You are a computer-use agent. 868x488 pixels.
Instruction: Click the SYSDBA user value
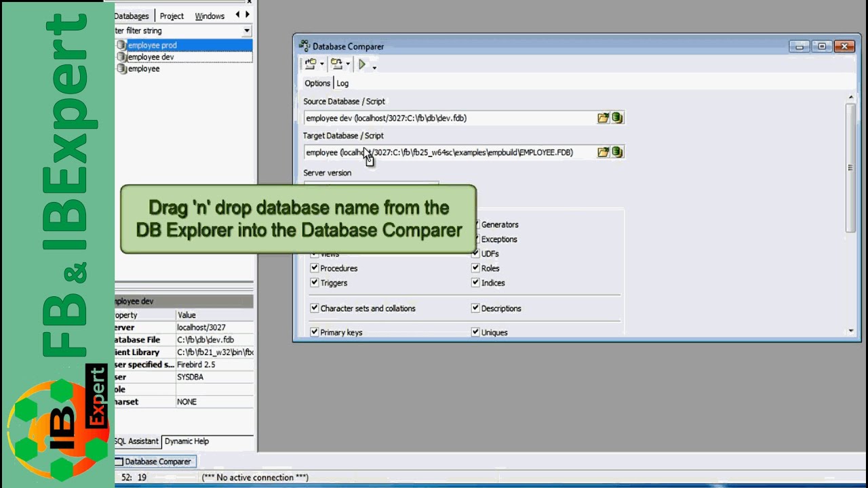pos(190,377)
